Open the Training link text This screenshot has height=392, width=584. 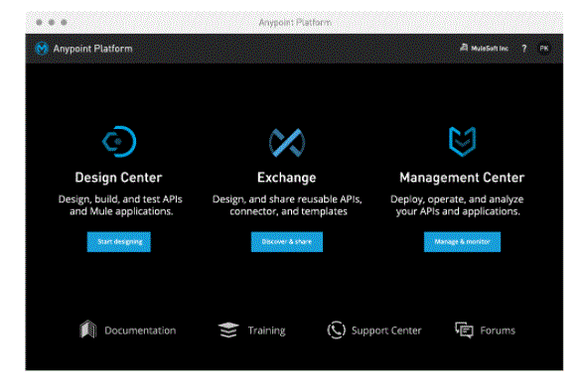point(266,330)
